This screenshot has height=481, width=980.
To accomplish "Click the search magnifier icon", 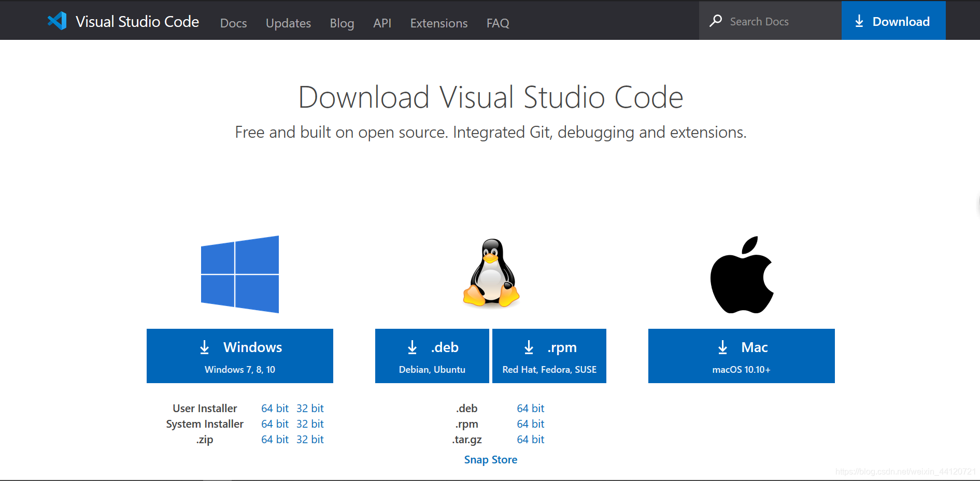I will (x=716, y=21).
